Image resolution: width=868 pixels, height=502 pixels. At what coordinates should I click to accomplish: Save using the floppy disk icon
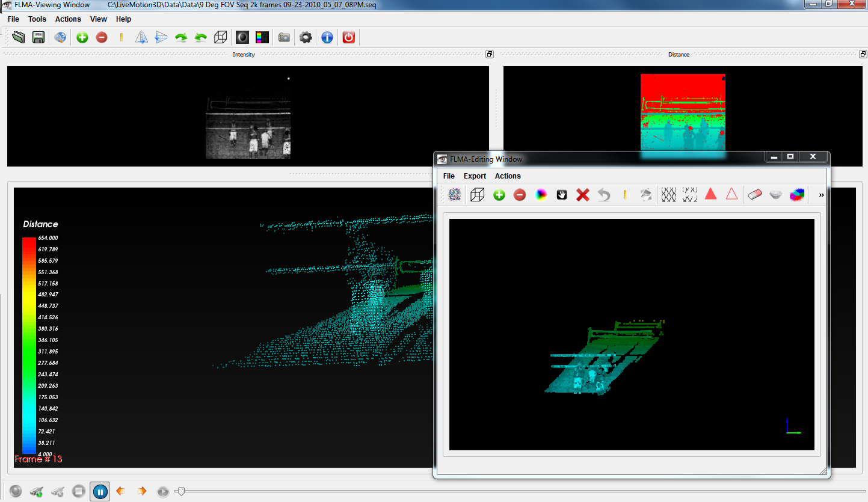(38, 37)
